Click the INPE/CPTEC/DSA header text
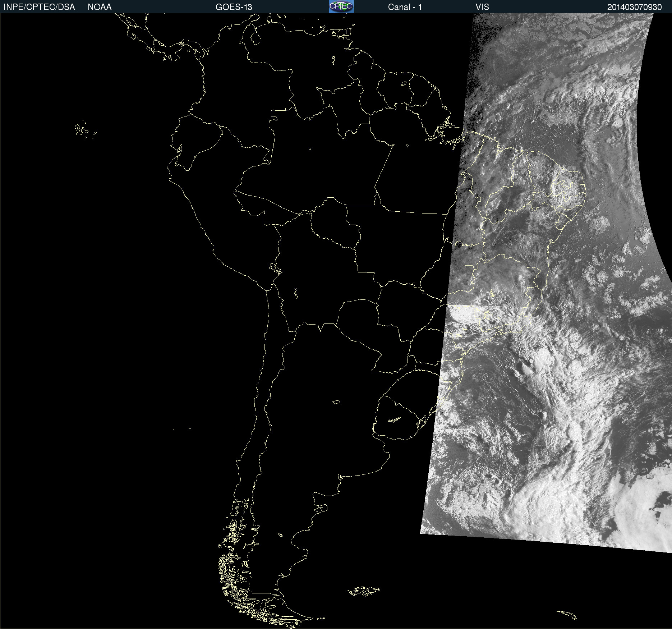672x629 pixels. click(x=39, y=7)
